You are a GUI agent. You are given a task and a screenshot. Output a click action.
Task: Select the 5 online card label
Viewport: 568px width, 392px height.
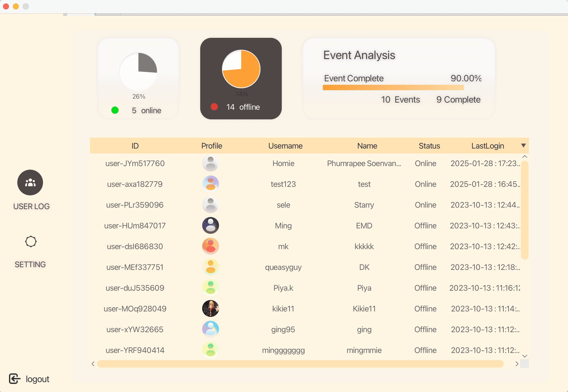147,110
